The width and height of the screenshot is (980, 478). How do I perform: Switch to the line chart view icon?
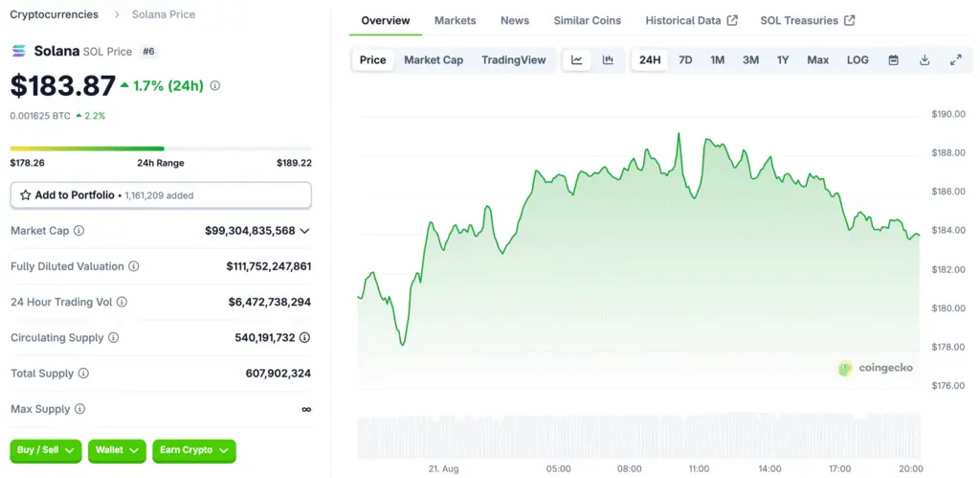577,60
